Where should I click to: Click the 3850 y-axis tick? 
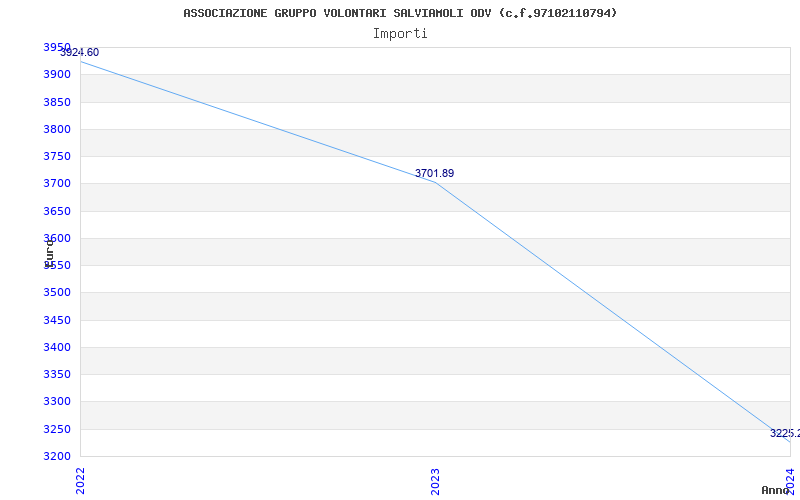point(57,102)
